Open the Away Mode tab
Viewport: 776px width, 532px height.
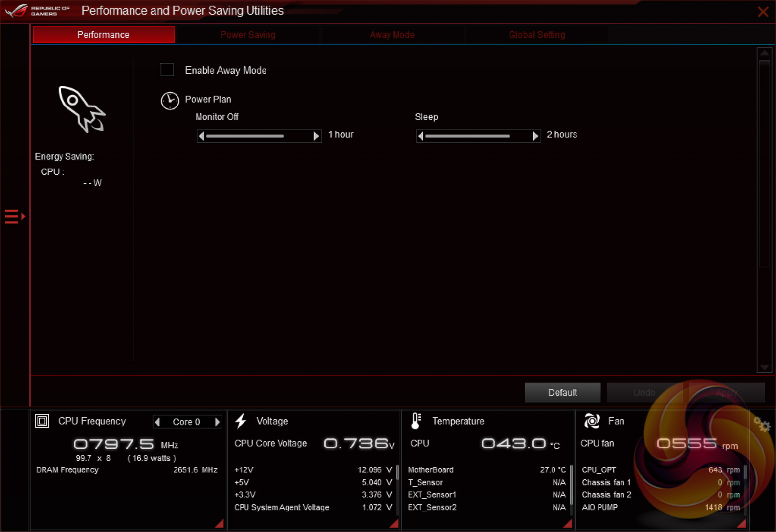point(392,35)
